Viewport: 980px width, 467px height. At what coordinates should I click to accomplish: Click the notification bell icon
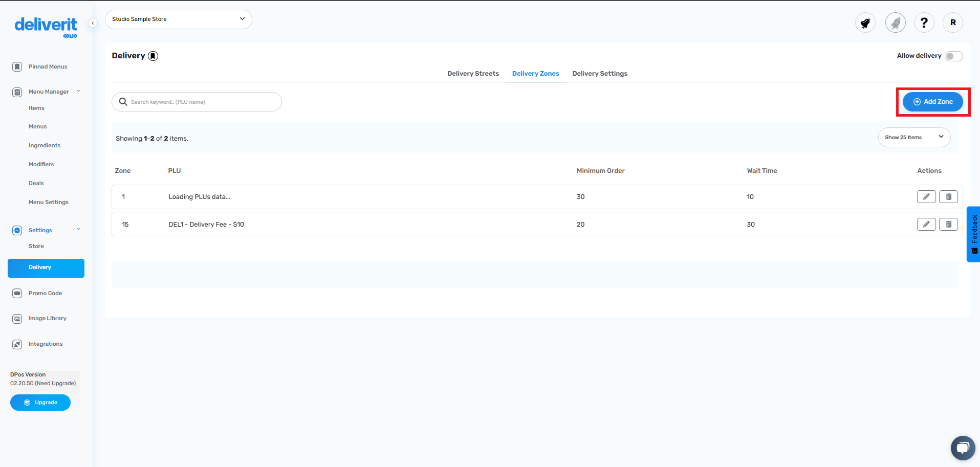click(x=865, y=23)
